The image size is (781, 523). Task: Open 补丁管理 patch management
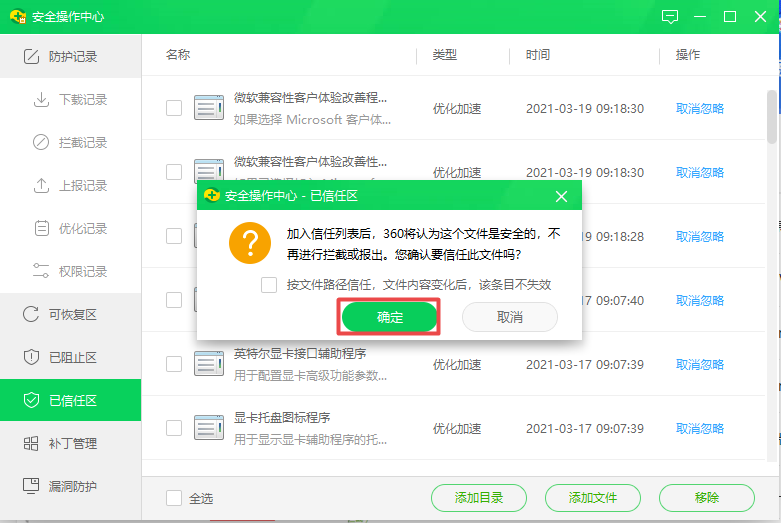pos(70,443)
